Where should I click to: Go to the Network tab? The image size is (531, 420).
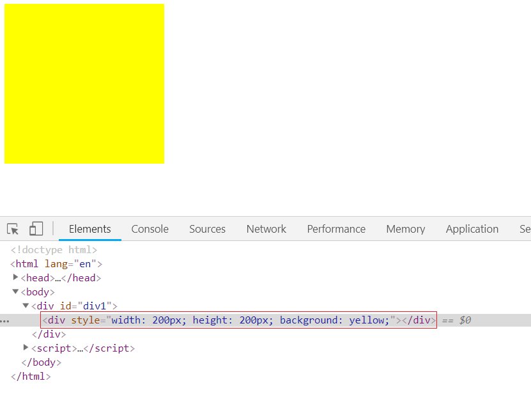(x=266, y=229)
